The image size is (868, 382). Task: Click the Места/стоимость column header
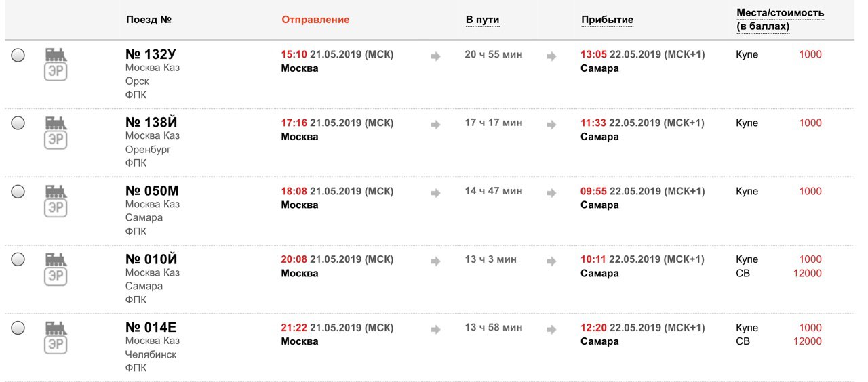pos(781,20)
